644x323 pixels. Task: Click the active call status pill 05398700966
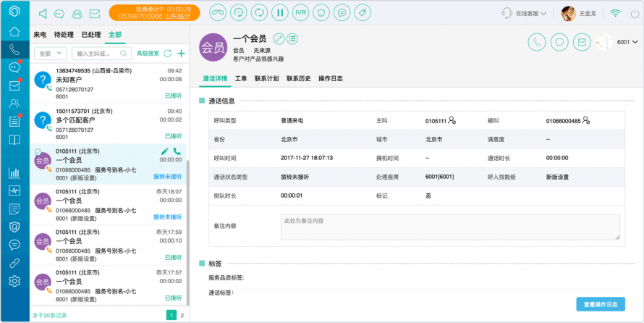(x=154, y=13)
